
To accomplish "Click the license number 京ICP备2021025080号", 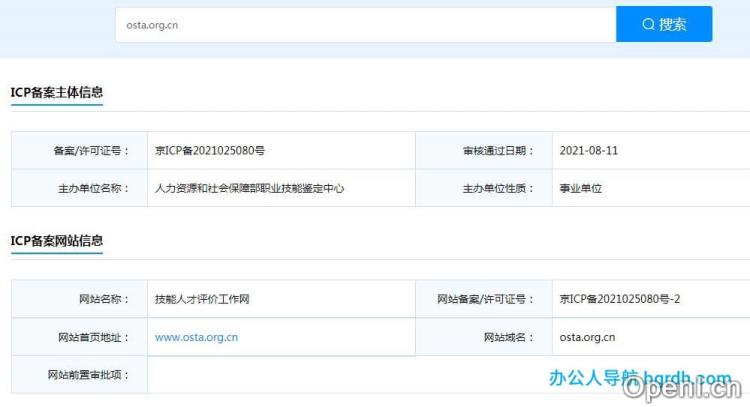I will click(x=209, y=150).
